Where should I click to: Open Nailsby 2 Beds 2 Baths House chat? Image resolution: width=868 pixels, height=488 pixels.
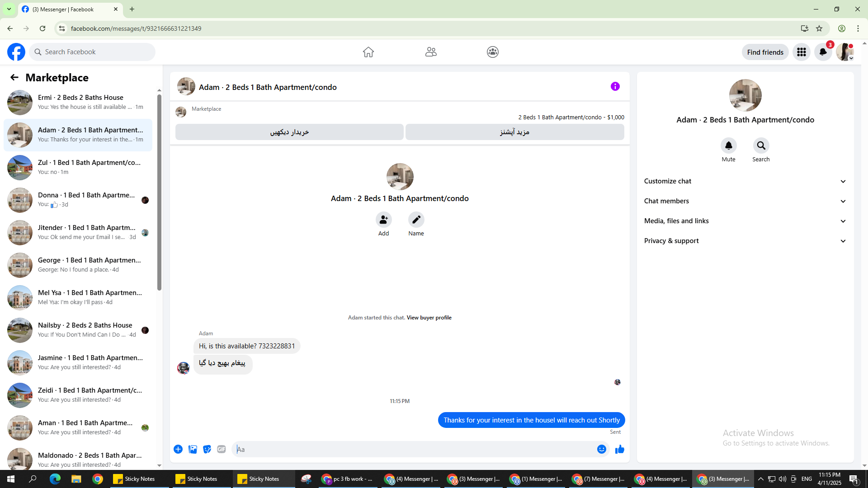tap(78, 330)
